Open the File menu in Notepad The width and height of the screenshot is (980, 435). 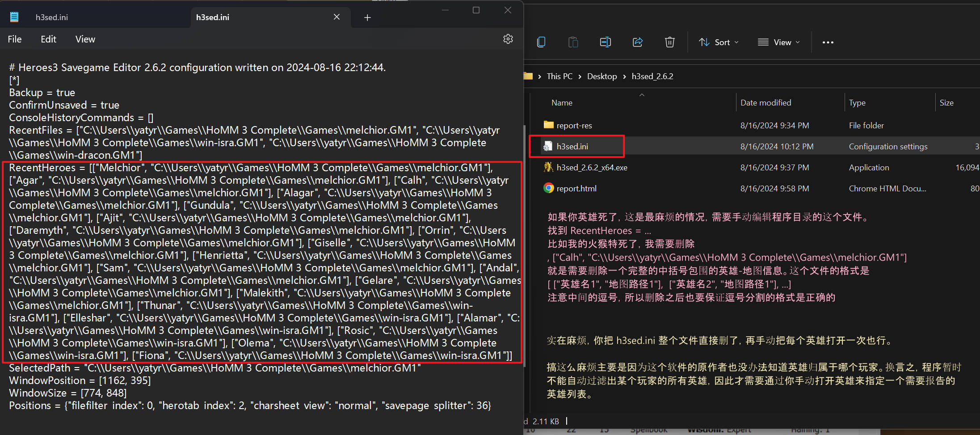pos(15,39)
